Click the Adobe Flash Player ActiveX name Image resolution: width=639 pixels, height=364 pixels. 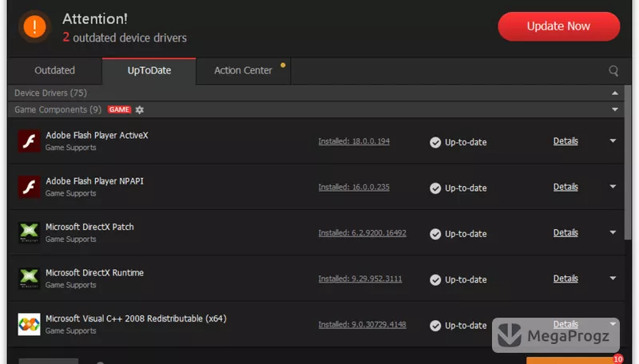[x=97, y=135]
